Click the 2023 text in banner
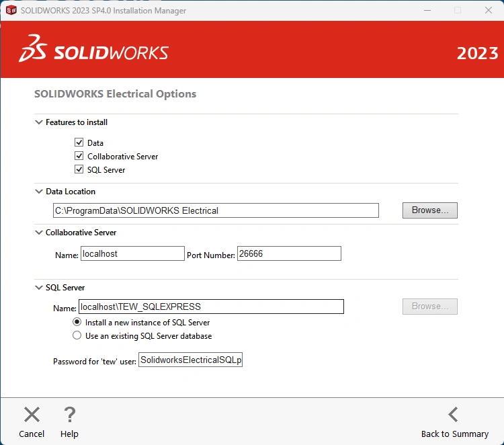Viewport: 504px width, 445px height. click(477, 53)
